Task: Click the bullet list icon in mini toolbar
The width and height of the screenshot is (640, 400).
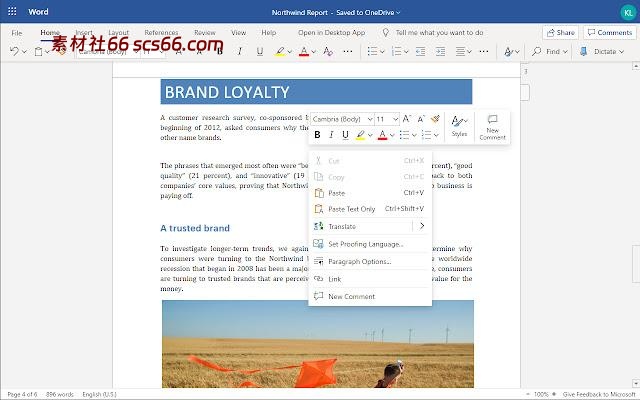Action: coord(404,135)
